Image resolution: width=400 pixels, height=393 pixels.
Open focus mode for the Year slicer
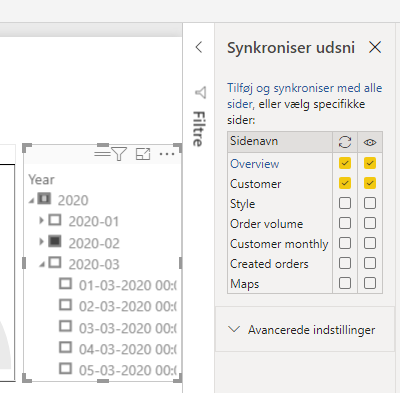[x=143, y=154]
